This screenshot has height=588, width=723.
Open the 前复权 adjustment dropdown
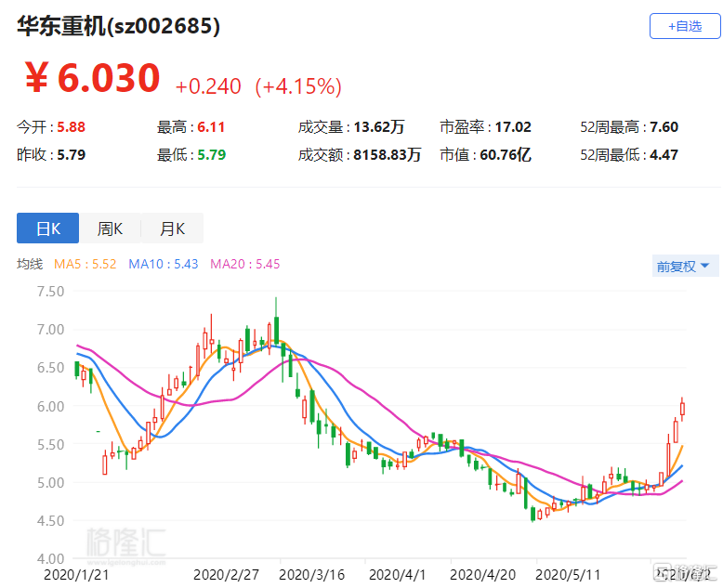pyautogui.click(x=685, y=266)
